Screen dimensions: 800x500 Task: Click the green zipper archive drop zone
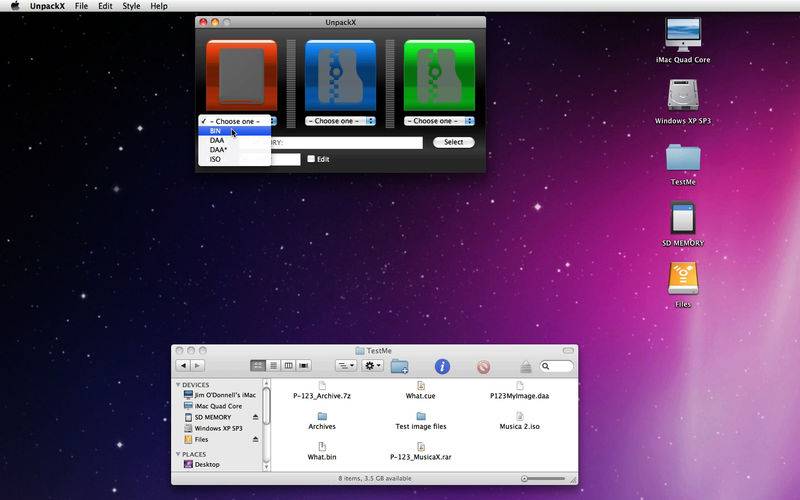tap(439, 76)
